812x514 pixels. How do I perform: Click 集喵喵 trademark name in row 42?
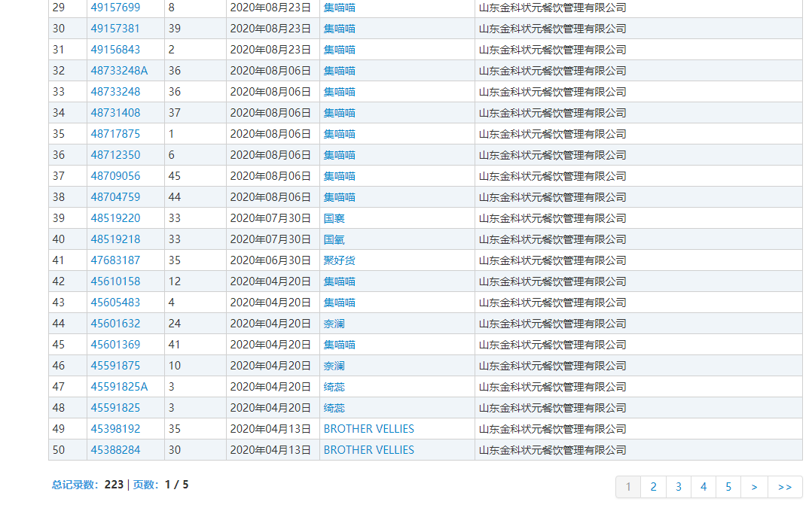339,281
